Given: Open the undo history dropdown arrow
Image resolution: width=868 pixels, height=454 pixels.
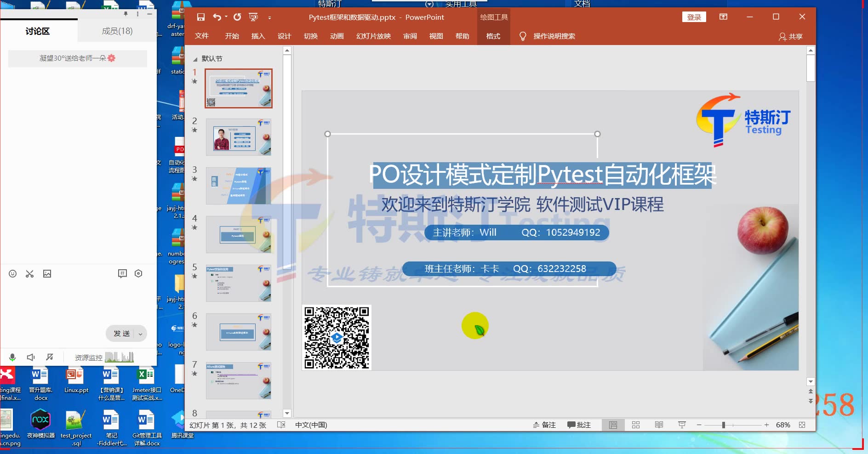Looking at the screenshot, I should [x=226, y=17].
